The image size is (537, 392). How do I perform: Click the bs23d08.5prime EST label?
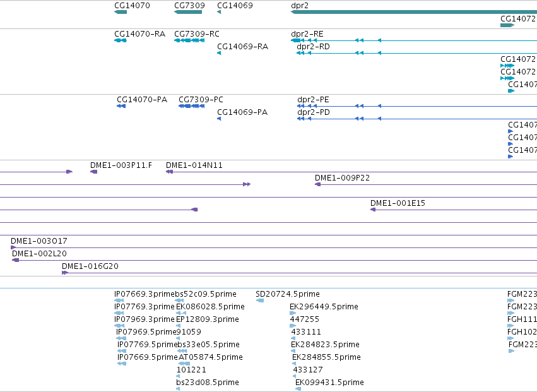point(208,383)
